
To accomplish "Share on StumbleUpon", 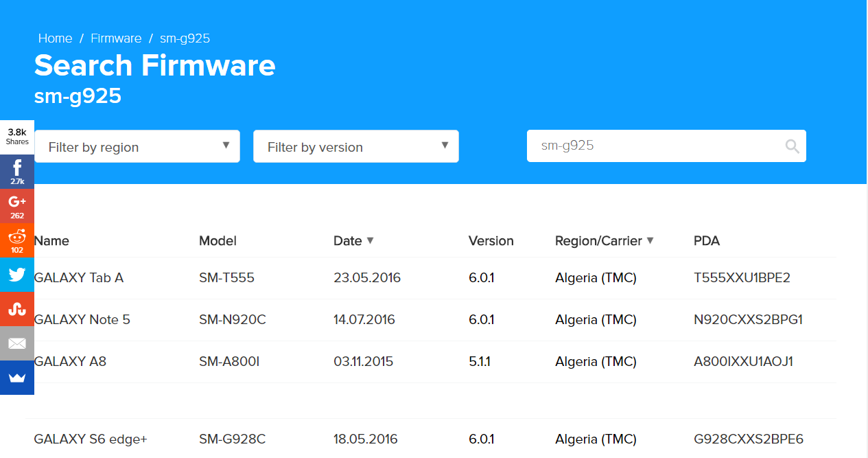I will click(x=17, y=309).
